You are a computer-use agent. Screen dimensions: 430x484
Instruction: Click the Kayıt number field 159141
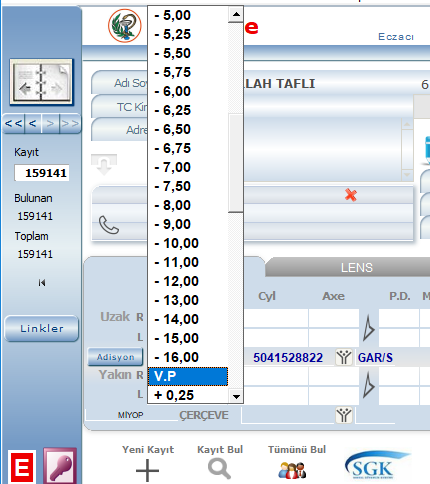click(x=42, y=173)
